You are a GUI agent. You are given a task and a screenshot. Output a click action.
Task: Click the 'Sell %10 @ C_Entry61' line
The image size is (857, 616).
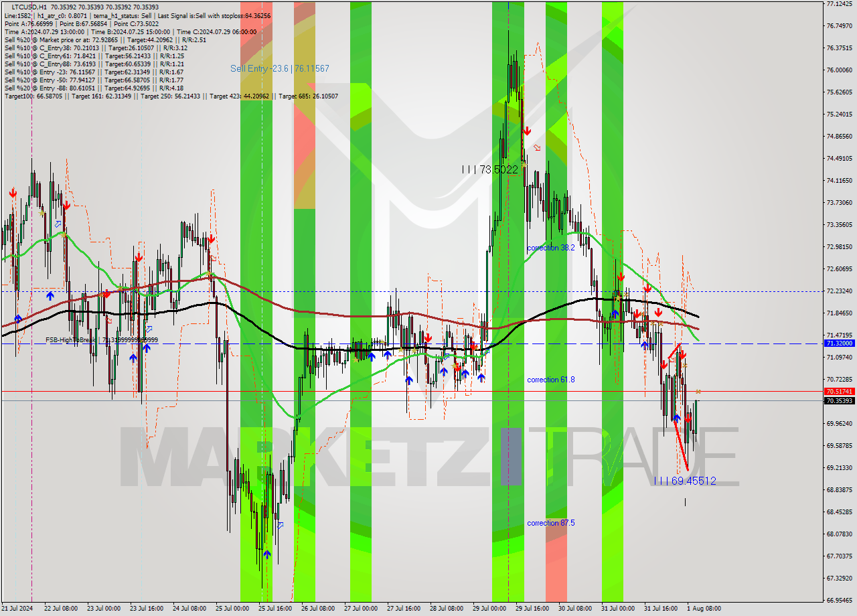pyautogui.click(x=94, y=56)
